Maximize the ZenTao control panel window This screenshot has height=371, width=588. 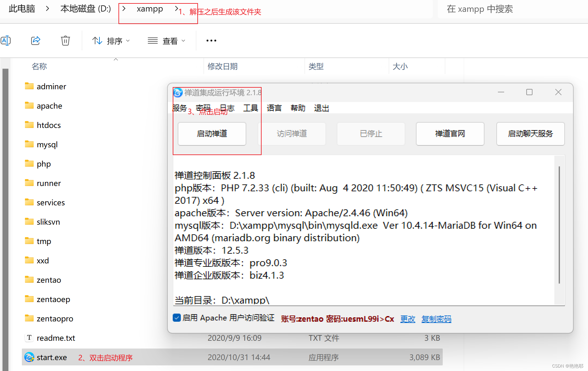tap(529, 92)
